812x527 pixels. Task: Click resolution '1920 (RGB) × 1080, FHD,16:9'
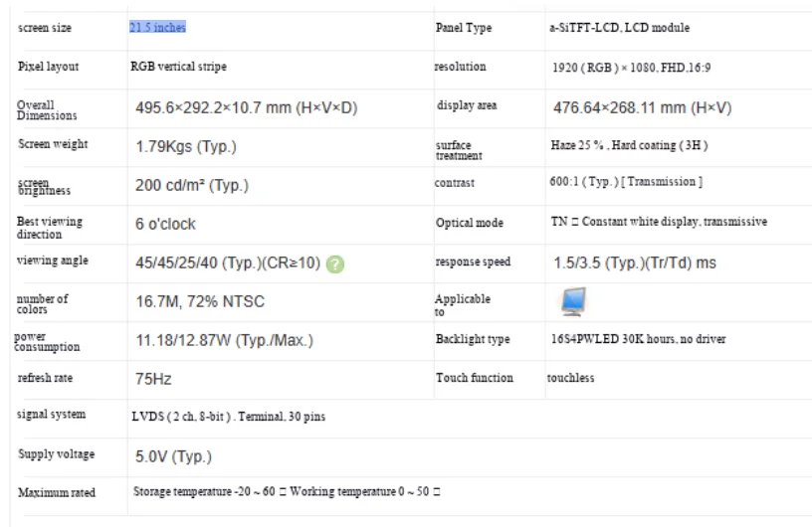[631, 68]
